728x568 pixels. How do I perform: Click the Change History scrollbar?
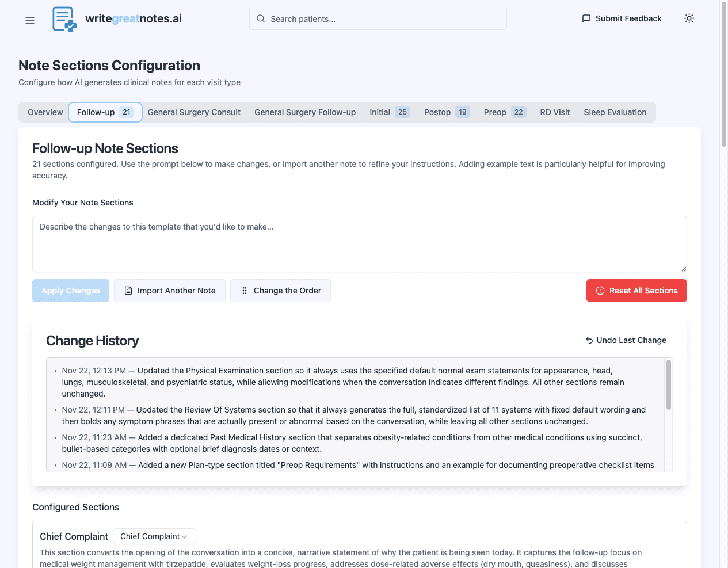tap(669, 384)
